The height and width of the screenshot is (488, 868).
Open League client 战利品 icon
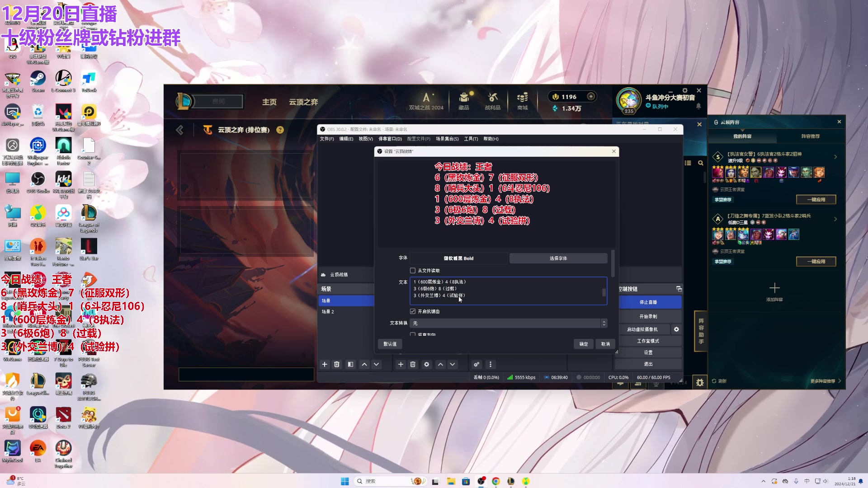pos(493,101)
